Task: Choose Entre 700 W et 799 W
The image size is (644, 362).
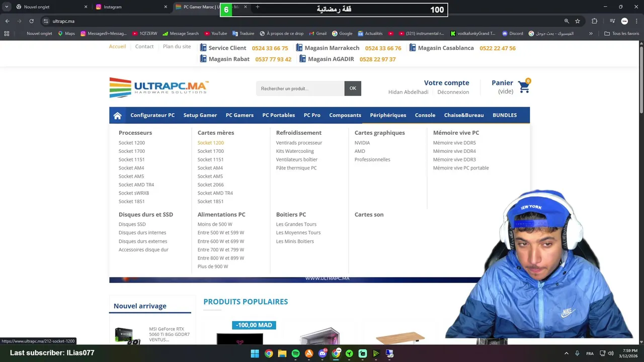Action: [221, 250]
